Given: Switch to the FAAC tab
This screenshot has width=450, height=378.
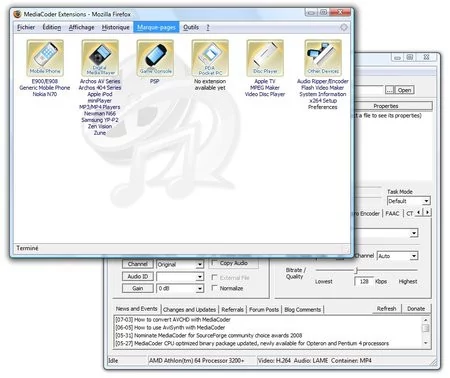Looking at the screenshot, I should pyautogui.click(x=392, y=213).
